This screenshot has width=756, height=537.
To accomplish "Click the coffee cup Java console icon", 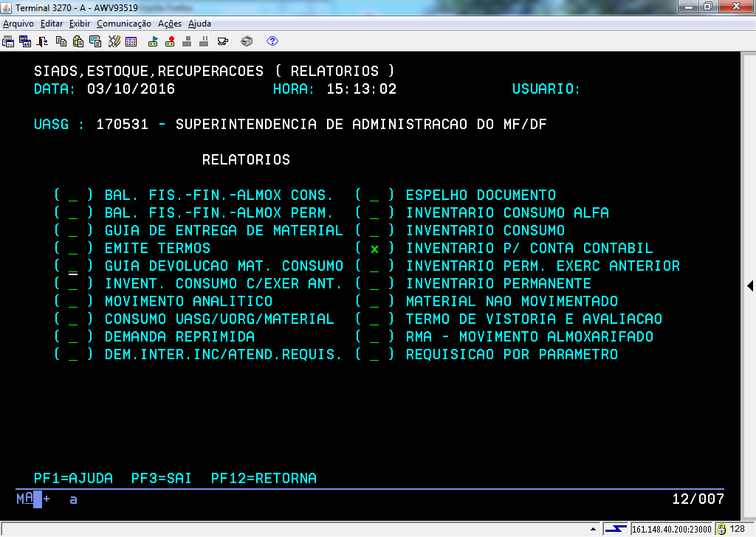I will click(x=223, y=41).
